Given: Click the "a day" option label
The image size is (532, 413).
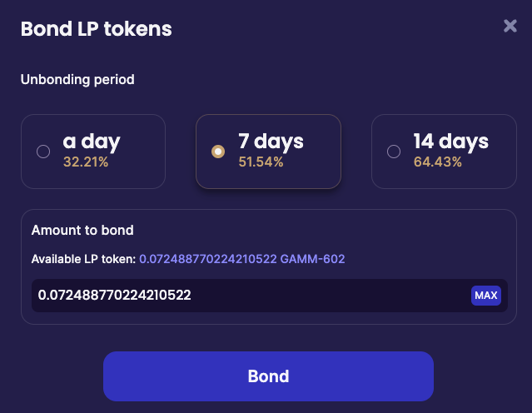Looking at the screenshot, I should click(x=92, y=142).
